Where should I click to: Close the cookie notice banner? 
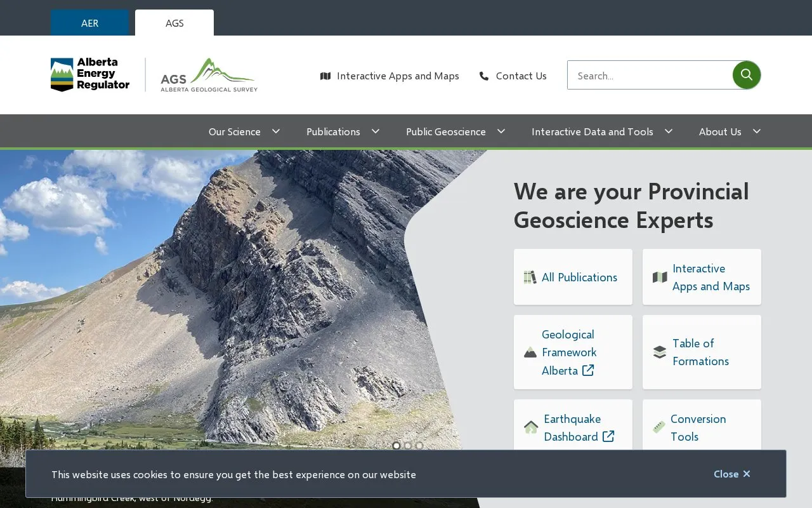click(x=732, y=474)
